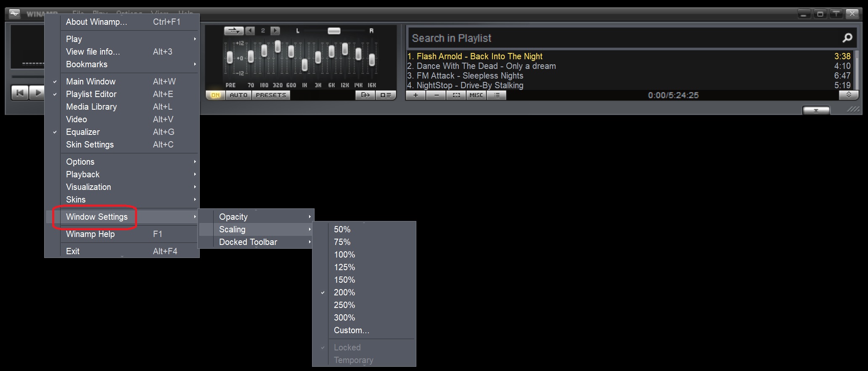Click the MISC playlist button
The image size is (868, 371).
point(476,95)
